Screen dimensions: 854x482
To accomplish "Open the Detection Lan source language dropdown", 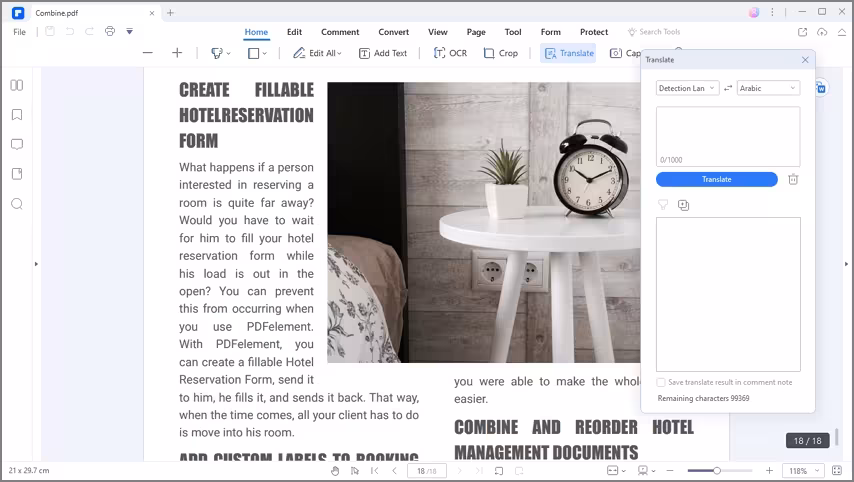I will 687,88.
